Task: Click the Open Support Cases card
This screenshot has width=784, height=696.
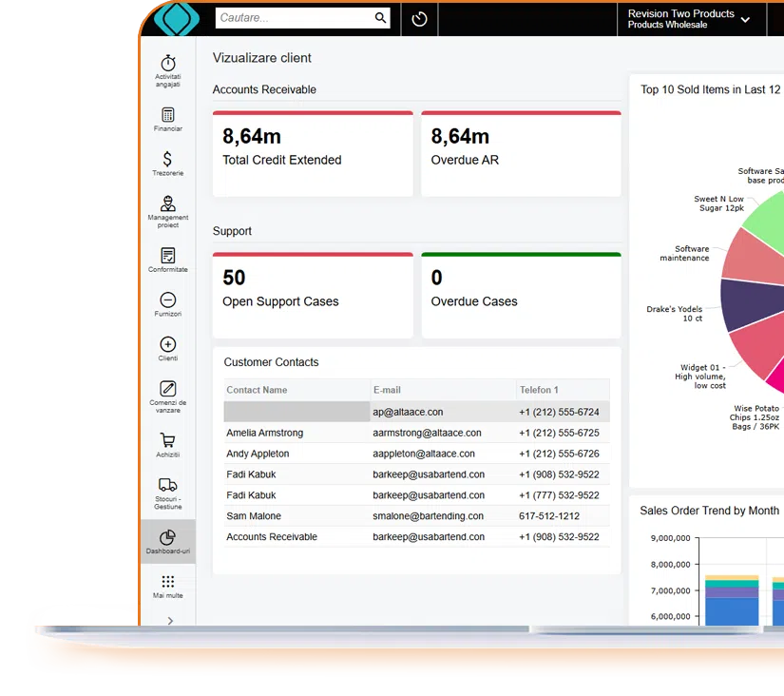Action: point(312,292)
